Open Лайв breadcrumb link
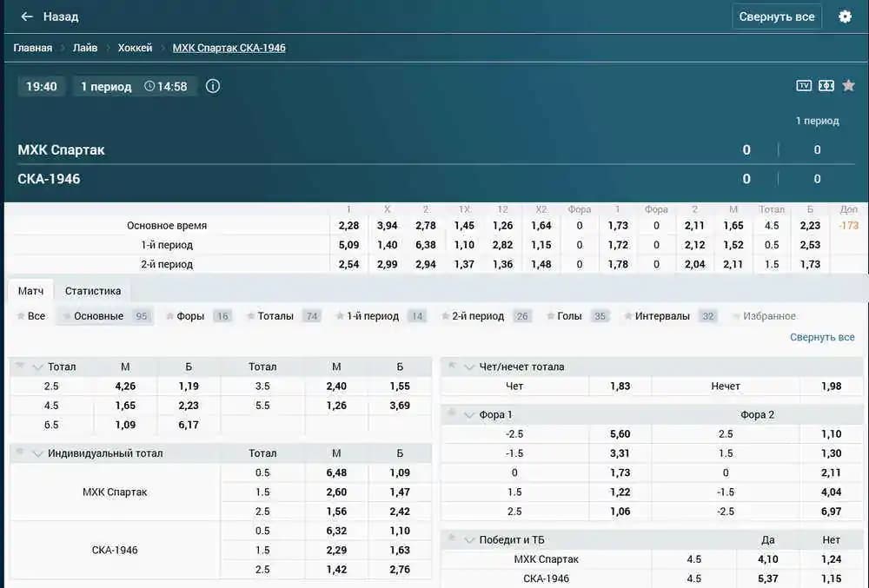 point(85,48)
